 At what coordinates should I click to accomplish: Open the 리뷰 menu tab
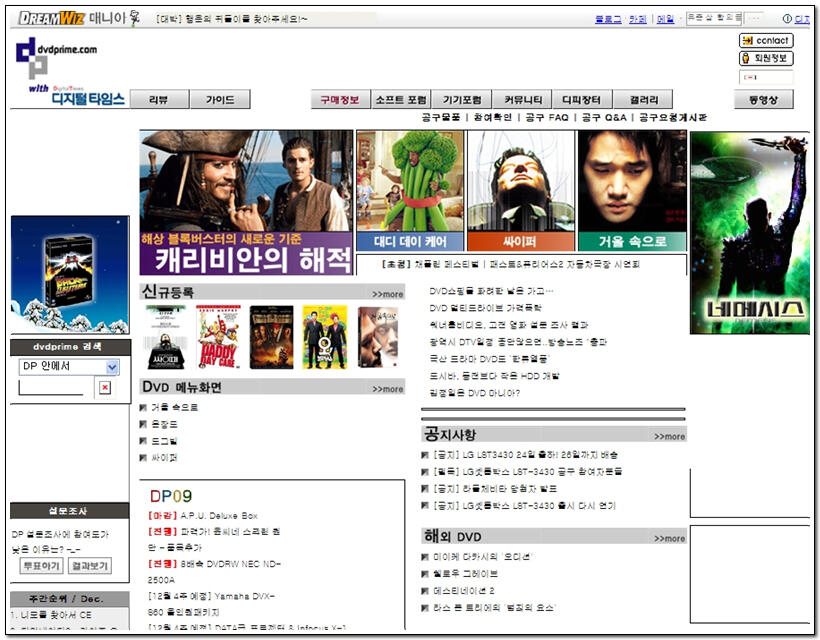tap(160, 99)
